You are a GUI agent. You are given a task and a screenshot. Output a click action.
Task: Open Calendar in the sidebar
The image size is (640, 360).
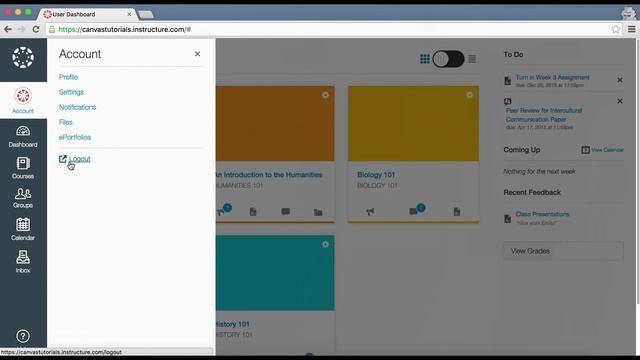(23, 229)
